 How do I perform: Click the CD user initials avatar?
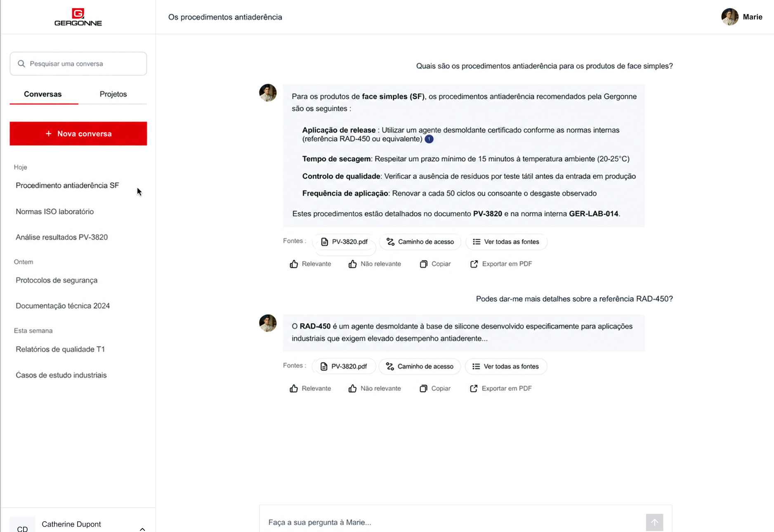pos(22,525)
